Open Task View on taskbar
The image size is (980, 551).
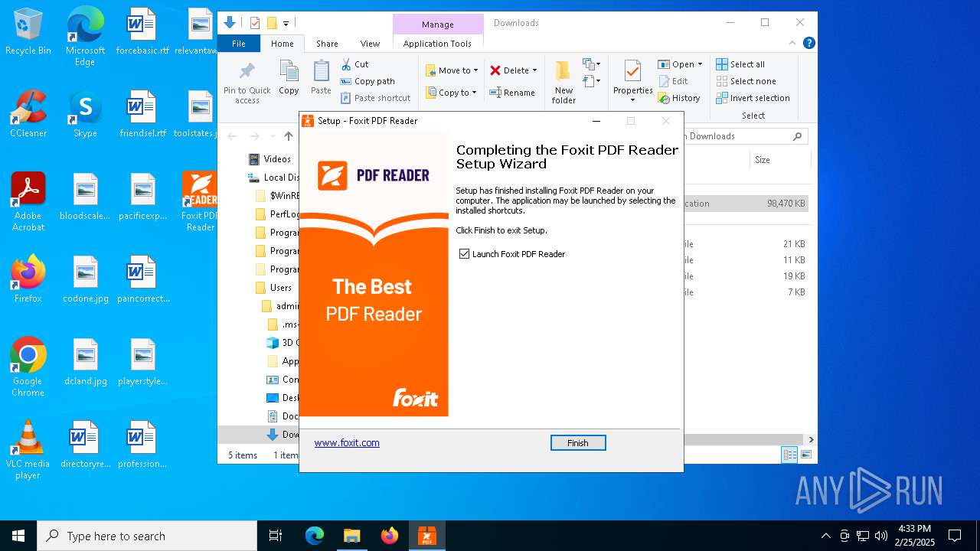[276, 536]
